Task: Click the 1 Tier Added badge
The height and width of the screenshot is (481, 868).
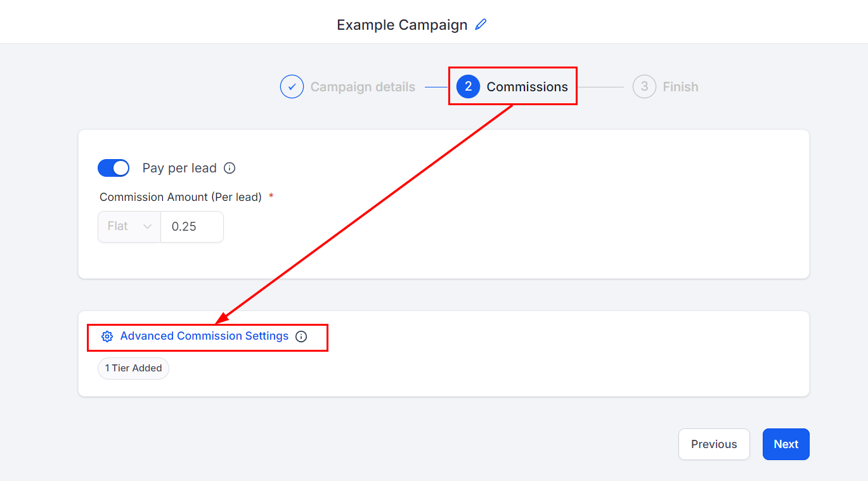Action: point(134,368)
